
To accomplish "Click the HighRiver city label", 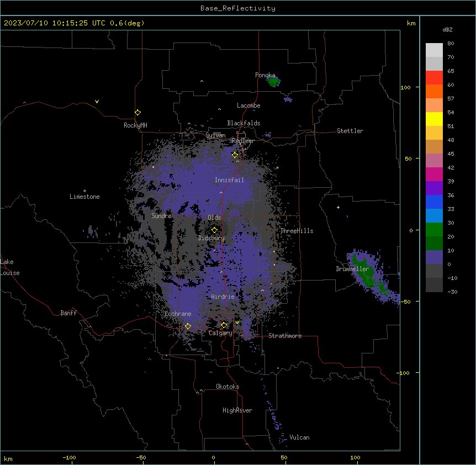I will [x=237, y=410].
